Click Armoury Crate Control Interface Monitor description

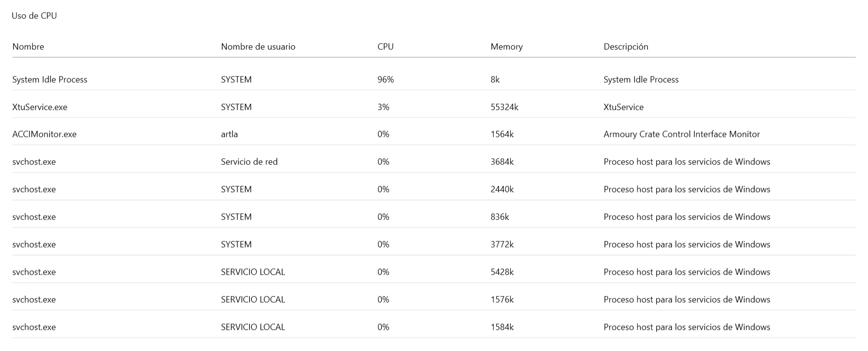tap(681, 134)
